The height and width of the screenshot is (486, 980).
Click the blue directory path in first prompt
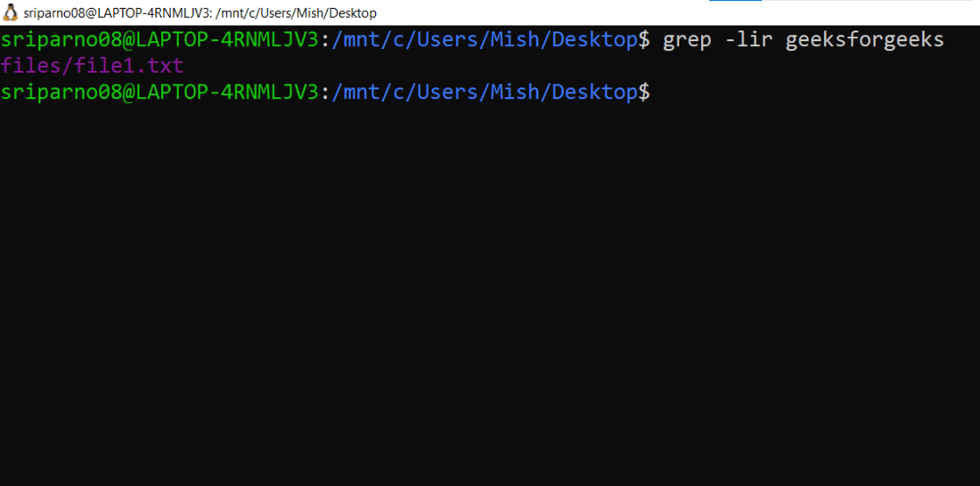click(x=484, y=40)
